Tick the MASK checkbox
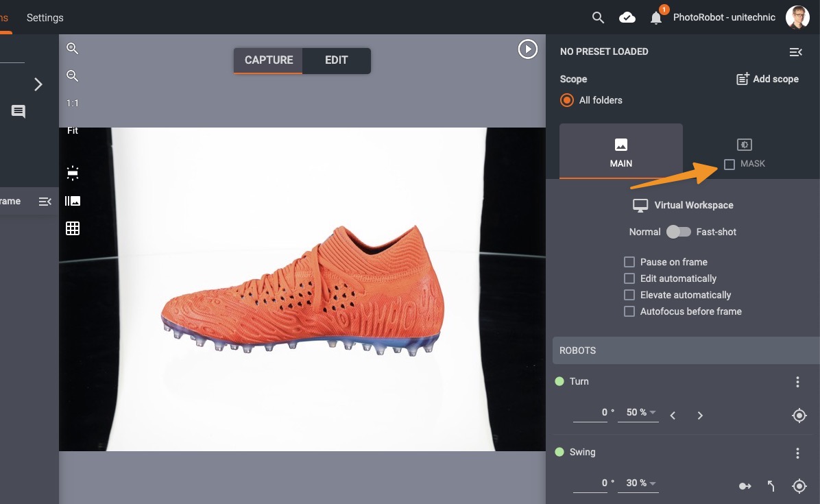 [x=729, y=165]
